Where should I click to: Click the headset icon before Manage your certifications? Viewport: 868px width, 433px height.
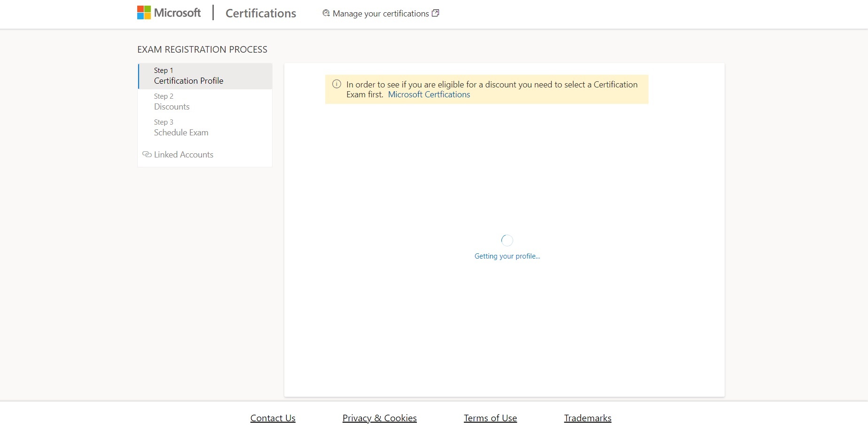pos(326,13)
